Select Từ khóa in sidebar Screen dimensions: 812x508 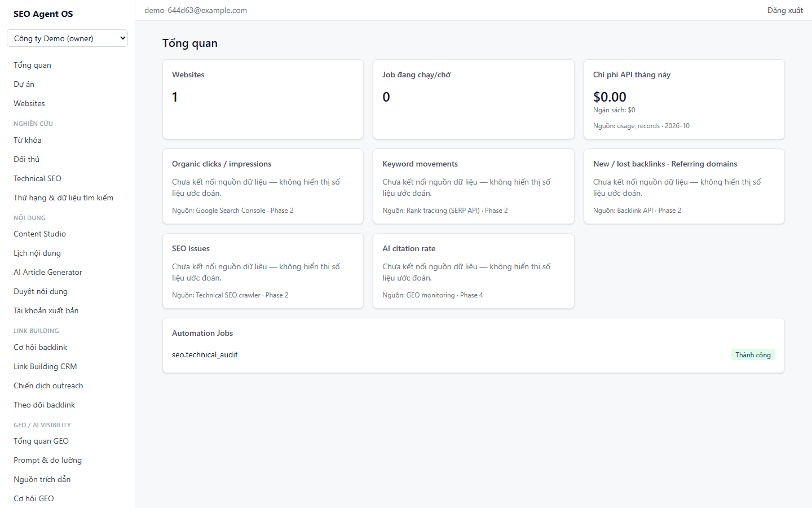[x=28, y=140]
